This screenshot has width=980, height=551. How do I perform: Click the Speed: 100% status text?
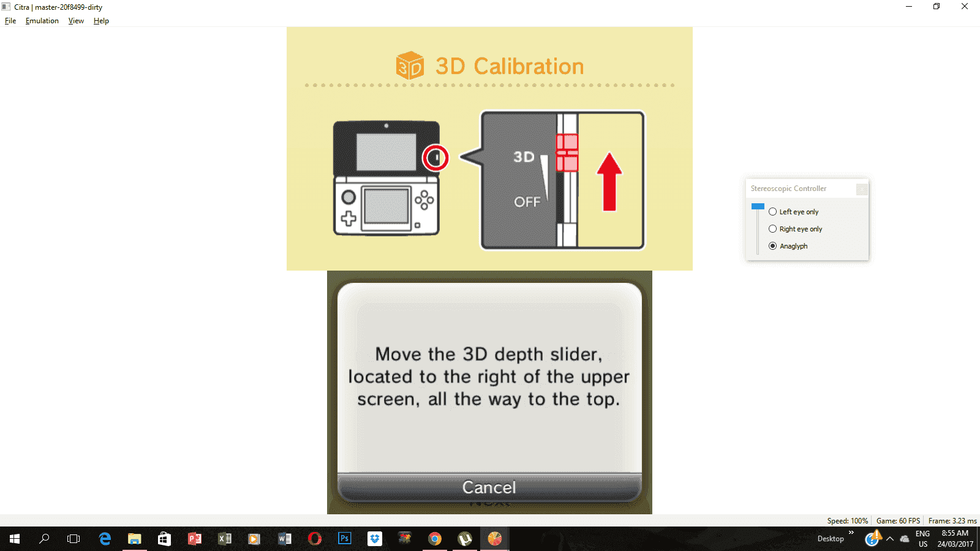(x=848, y=521)
